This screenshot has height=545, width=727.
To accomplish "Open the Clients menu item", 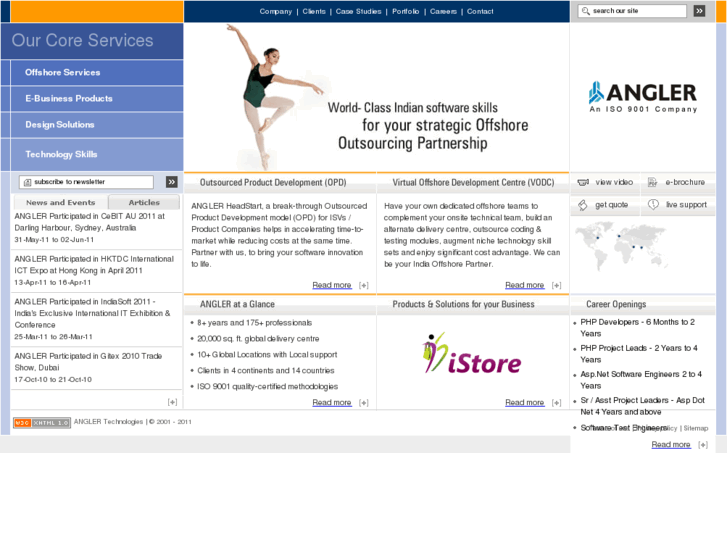I will click(x=314, y=11).
